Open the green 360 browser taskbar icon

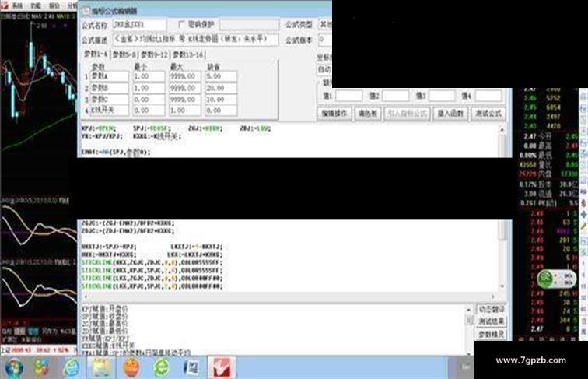point(162,367)
